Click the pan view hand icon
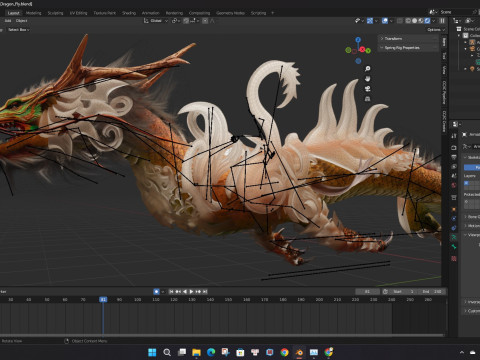This screenshot has width=480, height=360. click(367, 79)
